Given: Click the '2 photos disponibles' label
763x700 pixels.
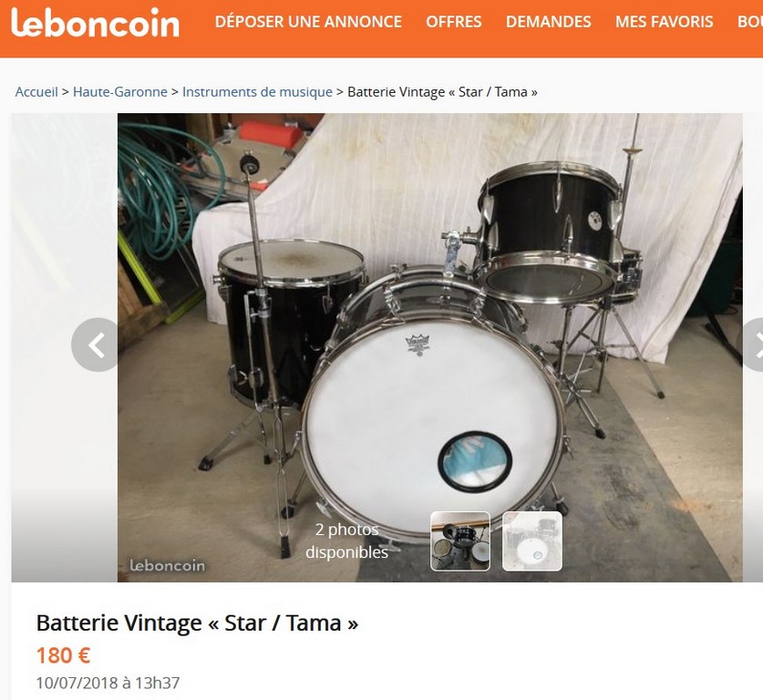Looking at the screenshot, I should click(346, 540).
